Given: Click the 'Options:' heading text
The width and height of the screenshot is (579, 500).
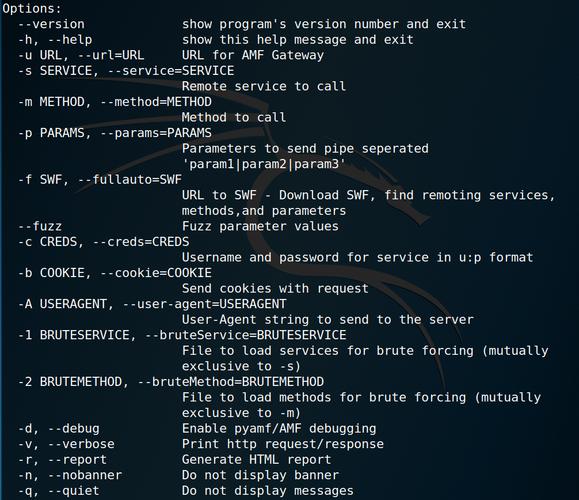Looking at the screenshot, I should 32,8.
